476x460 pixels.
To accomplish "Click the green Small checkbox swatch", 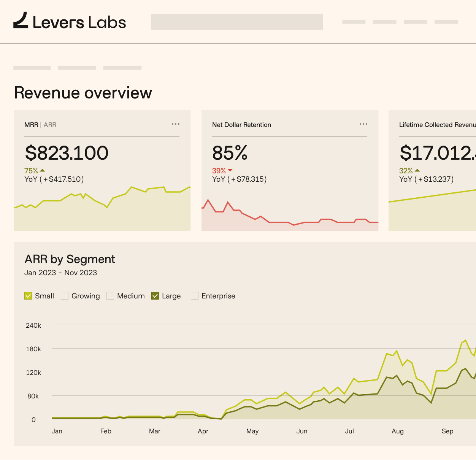I will coord(28,295).
